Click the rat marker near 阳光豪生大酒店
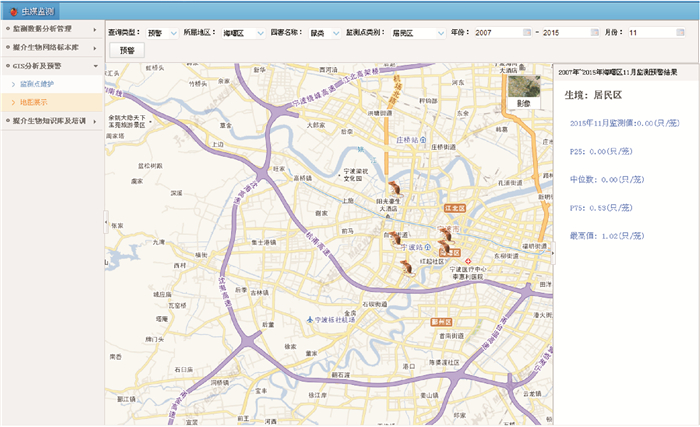The image size is (700, 427). tap(395, 188)
